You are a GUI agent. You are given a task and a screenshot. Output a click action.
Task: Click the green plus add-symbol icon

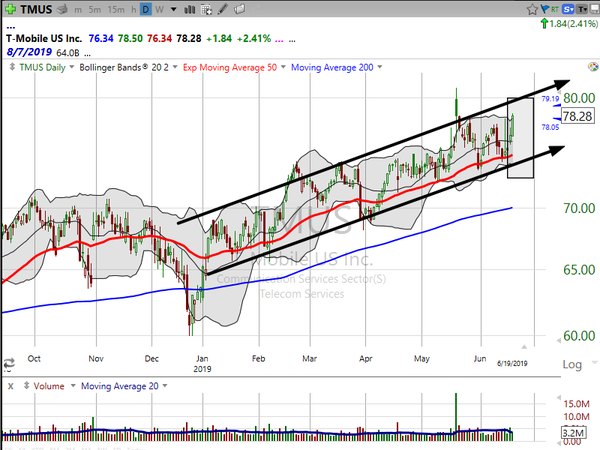click(10, 9)
